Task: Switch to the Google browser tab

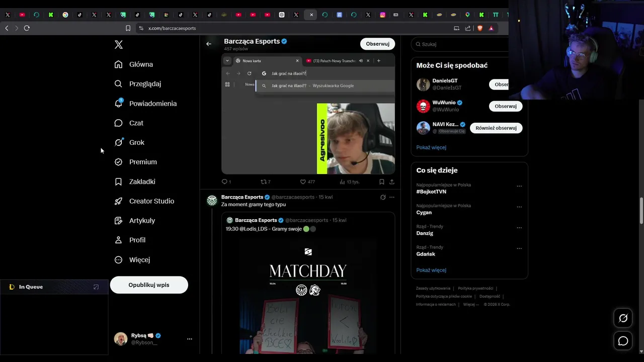Action: coord(65,15)
